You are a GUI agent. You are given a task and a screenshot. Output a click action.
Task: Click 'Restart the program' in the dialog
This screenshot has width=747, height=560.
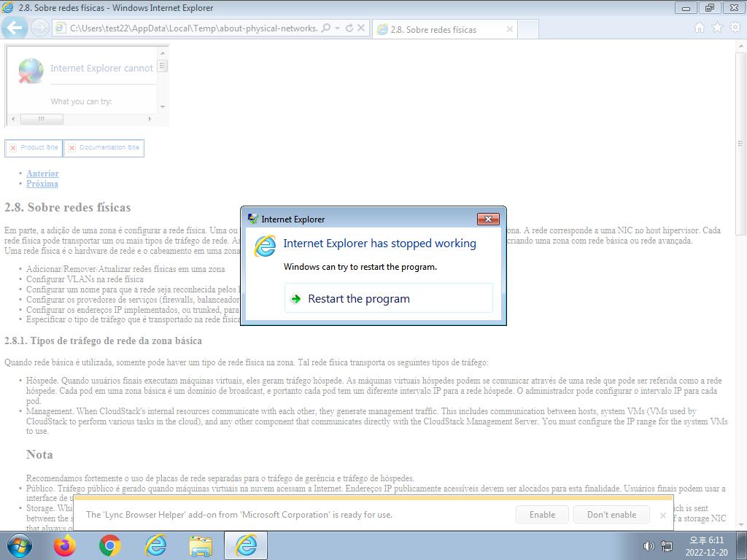pyautogui.click(x=388, y=298)
